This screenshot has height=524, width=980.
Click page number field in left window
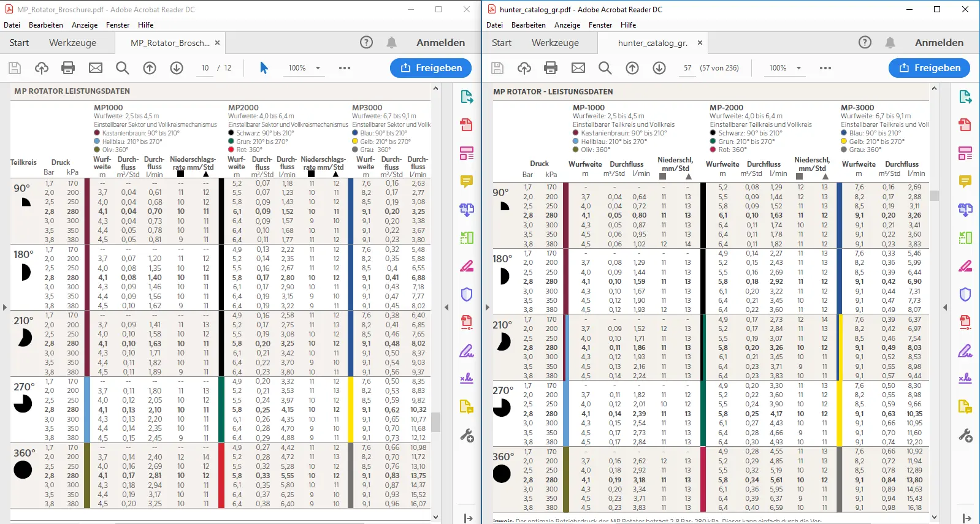pos(205,68)
